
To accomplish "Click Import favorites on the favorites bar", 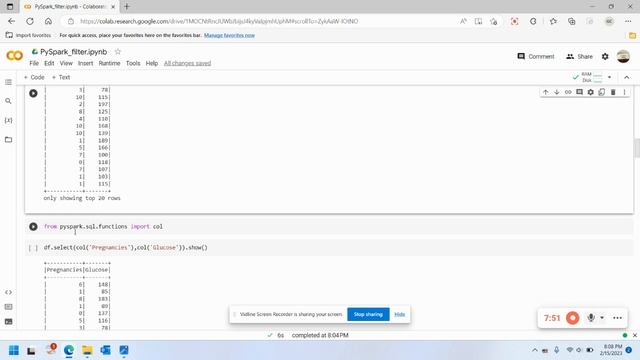I will (28, 36).
